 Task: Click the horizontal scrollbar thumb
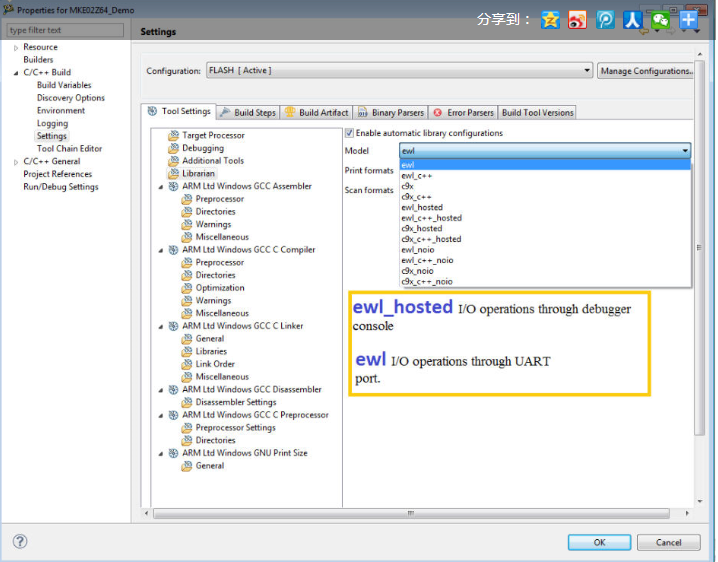coord(411,513)
